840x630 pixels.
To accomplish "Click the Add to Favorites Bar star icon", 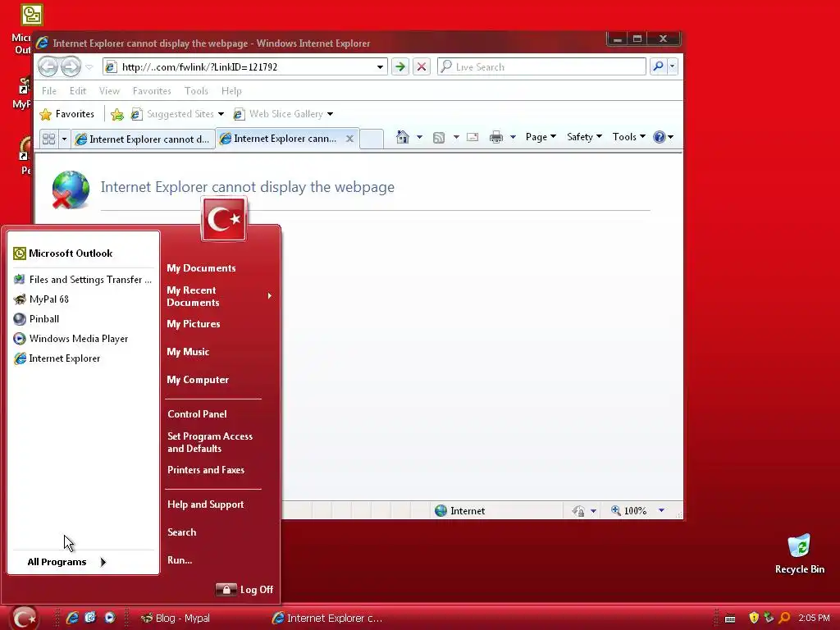I will (x=117, y=114).
